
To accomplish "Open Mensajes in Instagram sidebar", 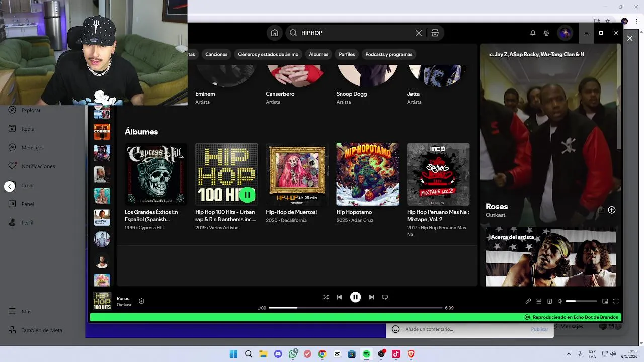I will click(26, 148).
